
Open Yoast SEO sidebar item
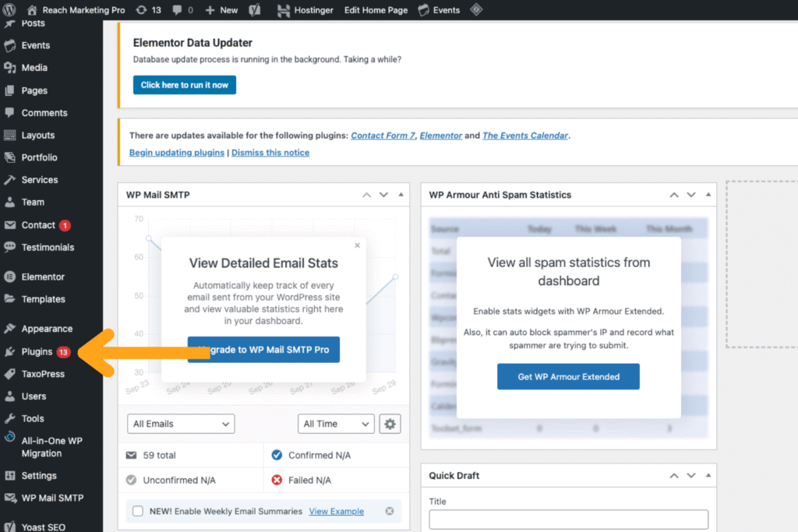(44, 527)
